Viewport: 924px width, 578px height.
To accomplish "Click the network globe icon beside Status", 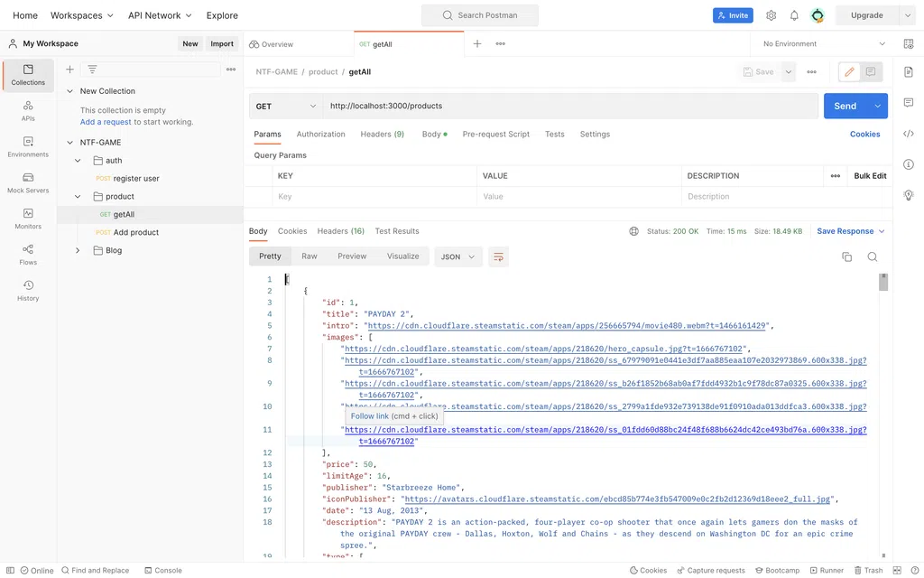I will [634, 231].
